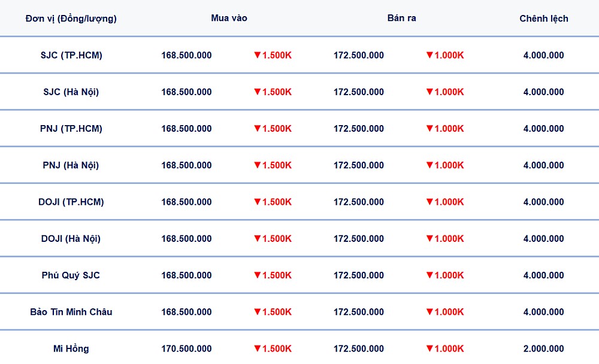
Task: Select the DOJI (Hà Nội) row label
Action: pyautogui.click(x=71, y=238)
